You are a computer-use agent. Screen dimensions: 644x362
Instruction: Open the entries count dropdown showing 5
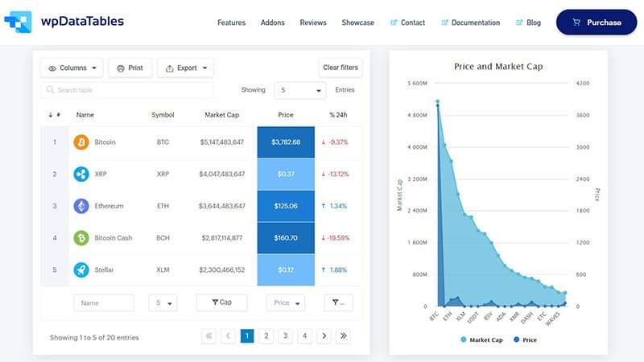[x=299, y=90]
